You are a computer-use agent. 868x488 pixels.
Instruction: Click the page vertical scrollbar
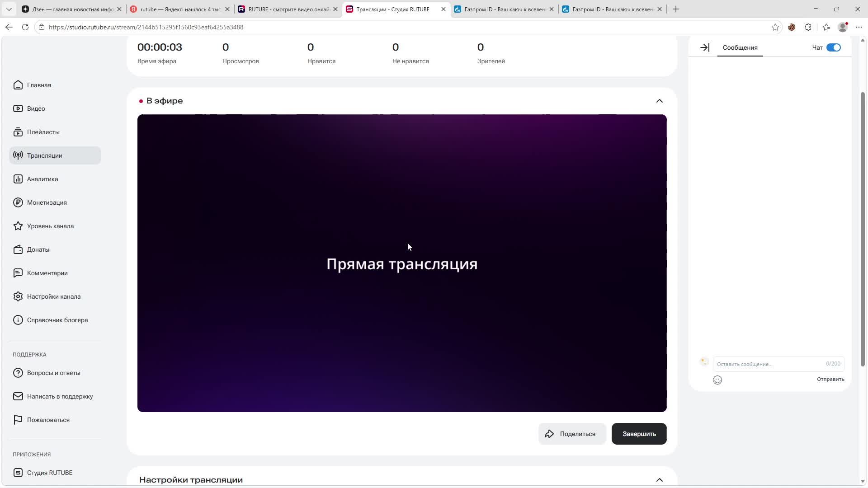(x=863, y=229)
